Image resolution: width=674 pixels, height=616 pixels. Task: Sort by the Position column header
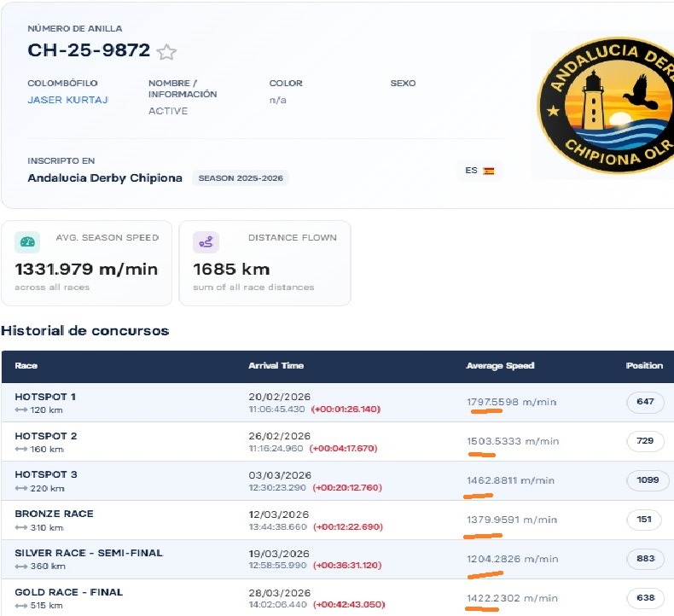[644, 365]
